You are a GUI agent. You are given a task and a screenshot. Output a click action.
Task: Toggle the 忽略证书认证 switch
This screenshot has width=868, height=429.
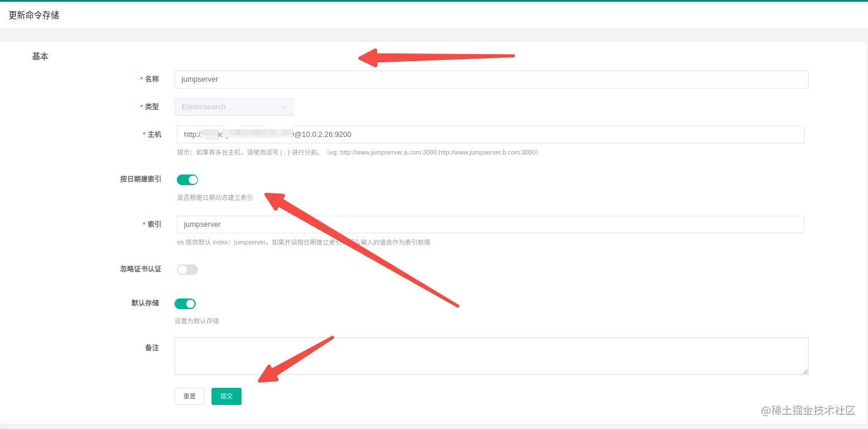pos(187,270)
